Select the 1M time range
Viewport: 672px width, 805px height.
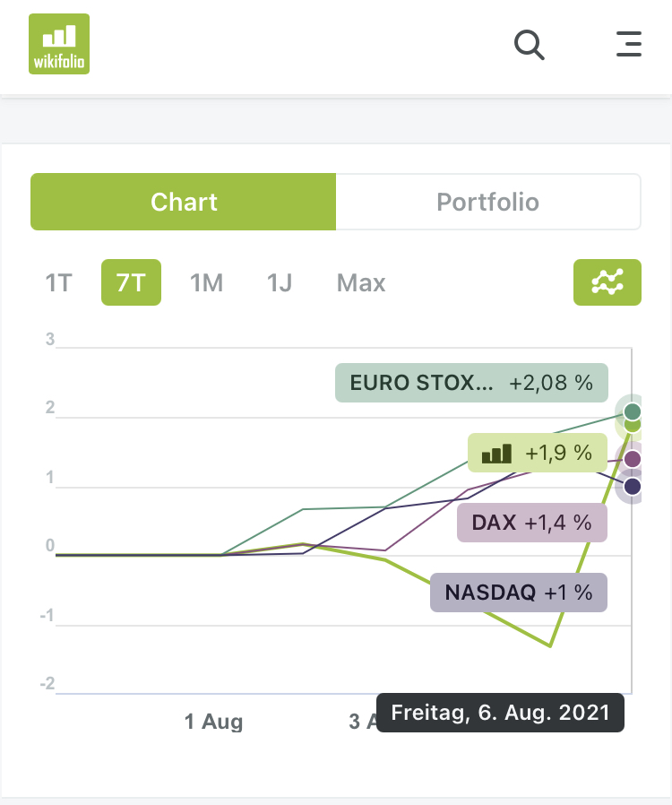[x=206, y=283]
